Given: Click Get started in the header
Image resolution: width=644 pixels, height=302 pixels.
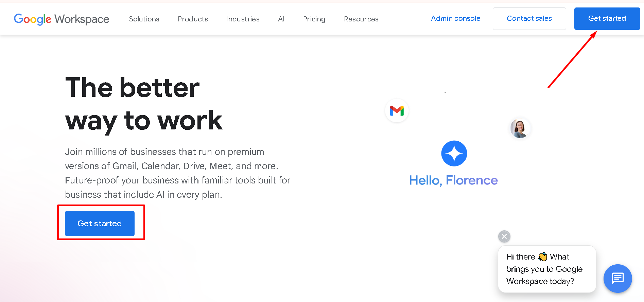Looking at the screenshot, I should (x=607, y=19).
